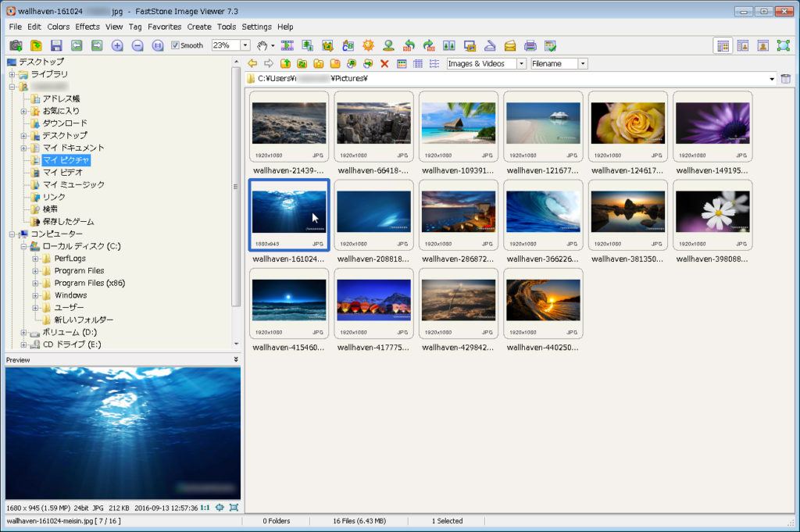Open the Compare Selected Images tool
This screenshot has width=800, height=532.
pyautogui.click(x=449, y=46)
